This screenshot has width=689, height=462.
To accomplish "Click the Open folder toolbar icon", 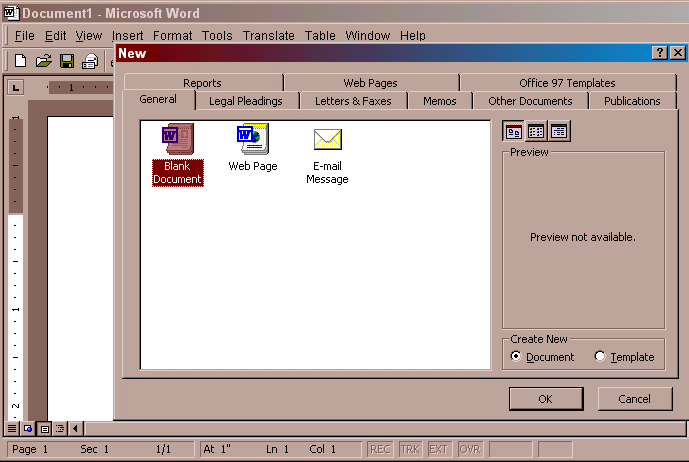I will pyautogui.click(x=44, y=62).
